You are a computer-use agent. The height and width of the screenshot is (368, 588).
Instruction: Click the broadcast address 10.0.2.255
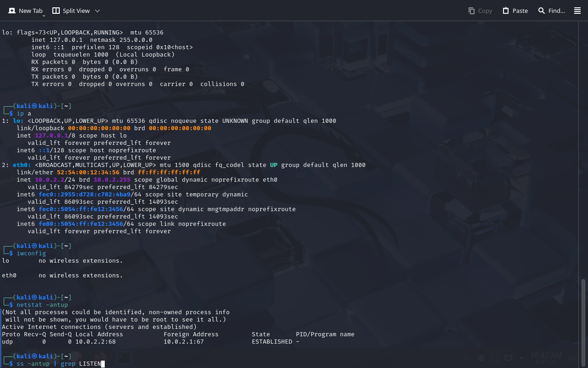click(112, 180)
